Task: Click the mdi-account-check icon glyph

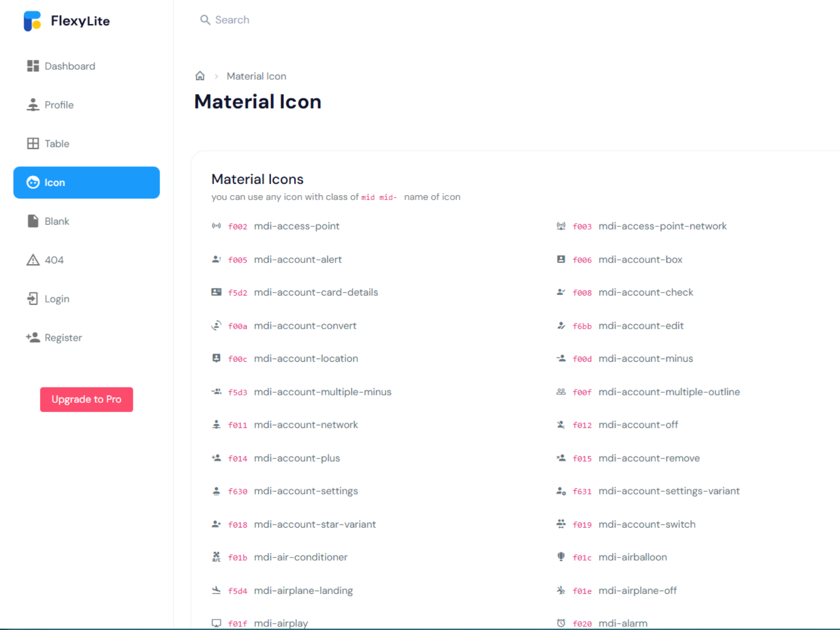Action: click(x=561, y=292)
